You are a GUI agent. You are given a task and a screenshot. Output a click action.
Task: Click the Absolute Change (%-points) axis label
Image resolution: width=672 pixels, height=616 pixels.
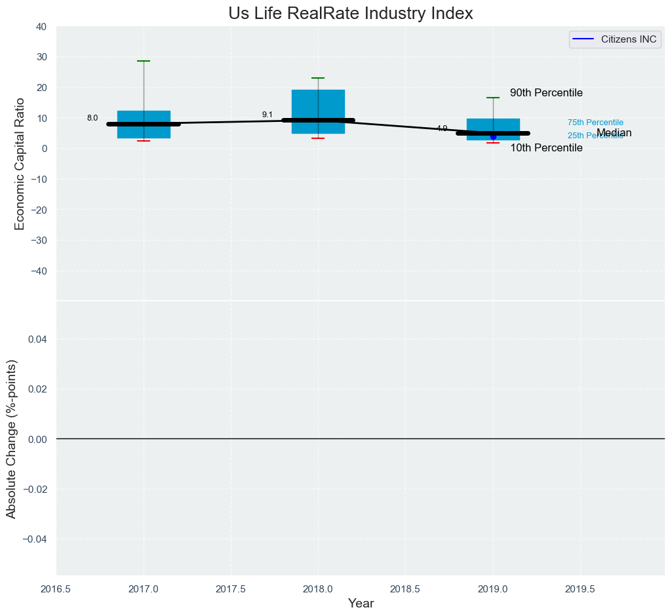[11, 438]
